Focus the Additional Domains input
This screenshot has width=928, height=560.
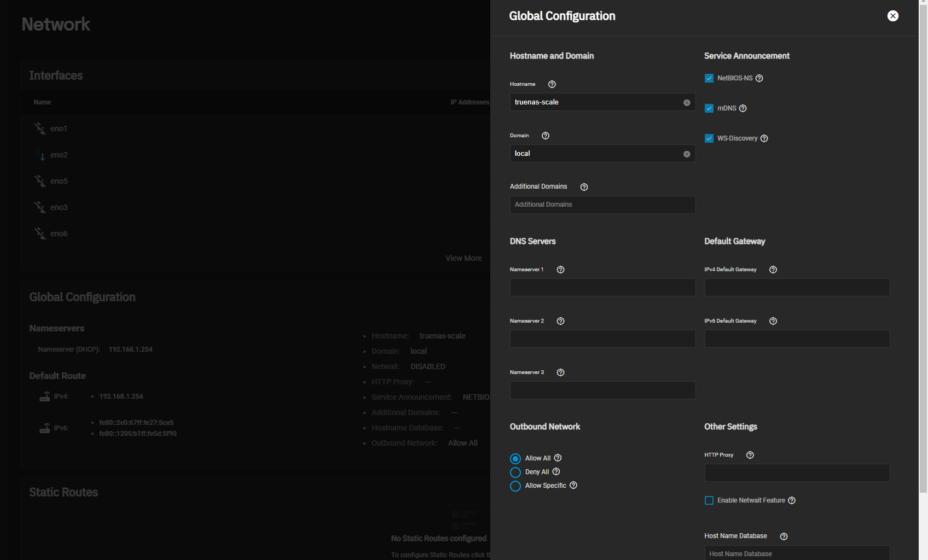click(602, 205)
